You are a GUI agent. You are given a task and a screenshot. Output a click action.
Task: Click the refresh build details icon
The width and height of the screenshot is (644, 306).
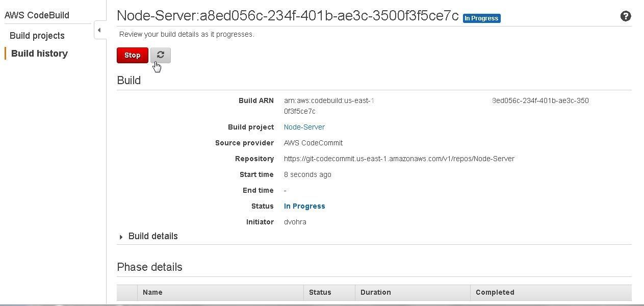[161, 55]
